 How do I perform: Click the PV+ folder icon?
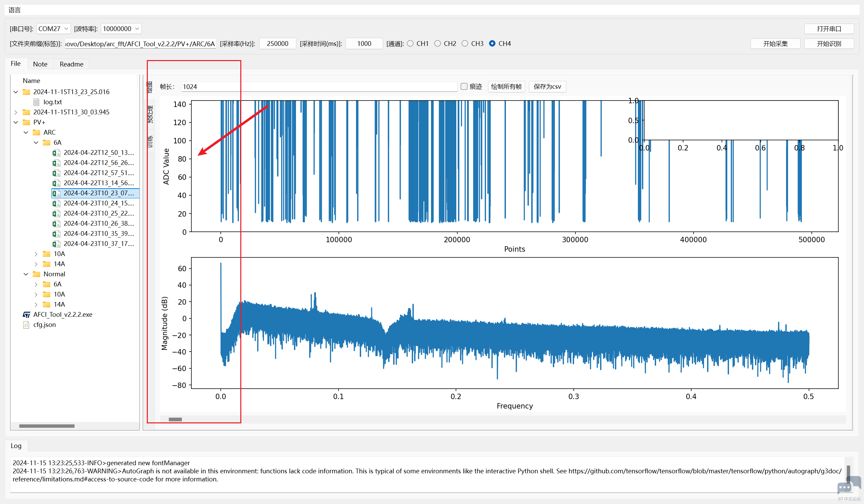click(x=26, y=122)
